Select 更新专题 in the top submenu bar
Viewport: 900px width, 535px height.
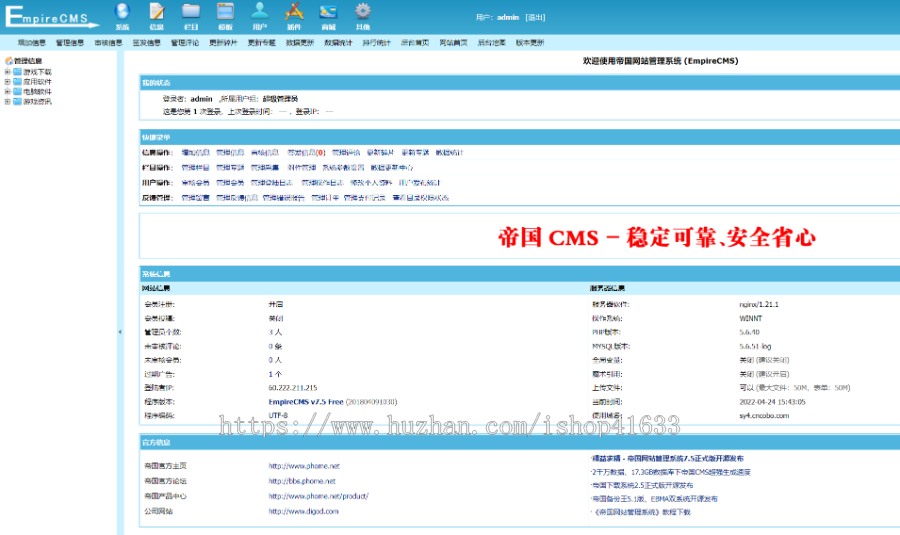[262, 42]
